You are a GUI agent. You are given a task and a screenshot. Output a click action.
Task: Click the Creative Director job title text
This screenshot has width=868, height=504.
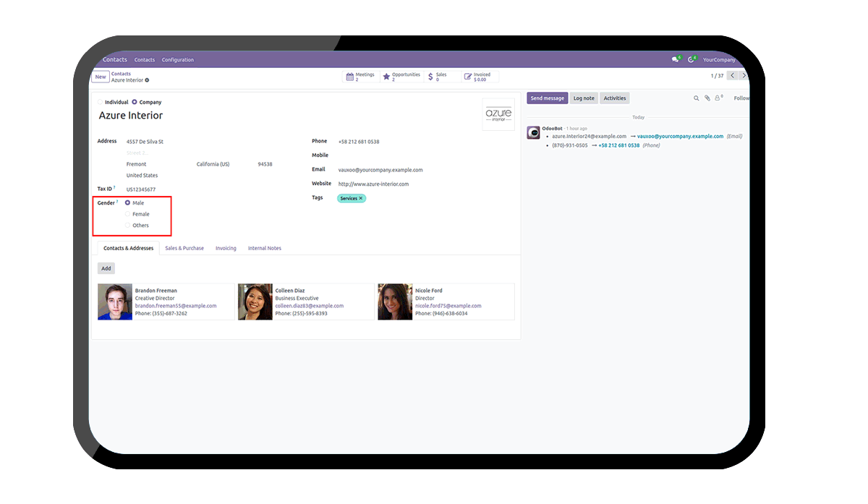[155, 298]
